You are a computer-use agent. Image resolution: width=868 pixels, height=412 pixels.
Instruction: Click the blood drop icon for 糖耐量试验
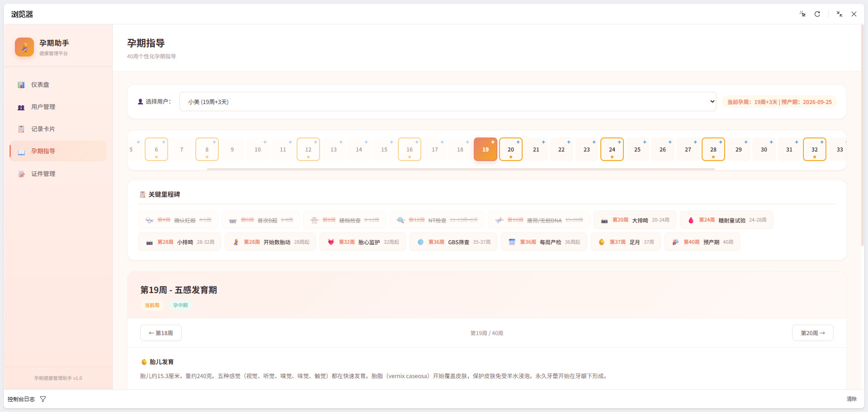point(691,220)
